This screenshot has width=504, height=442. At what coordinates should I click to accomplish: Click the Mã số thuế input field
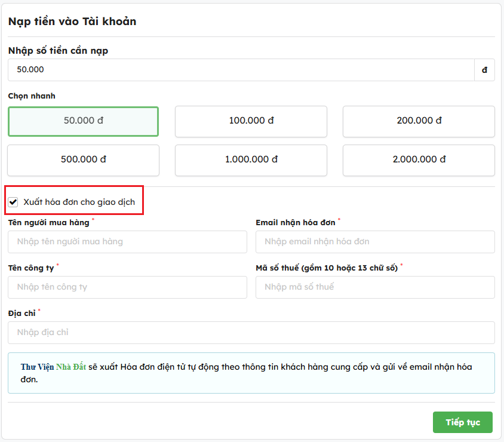[375, 287]
